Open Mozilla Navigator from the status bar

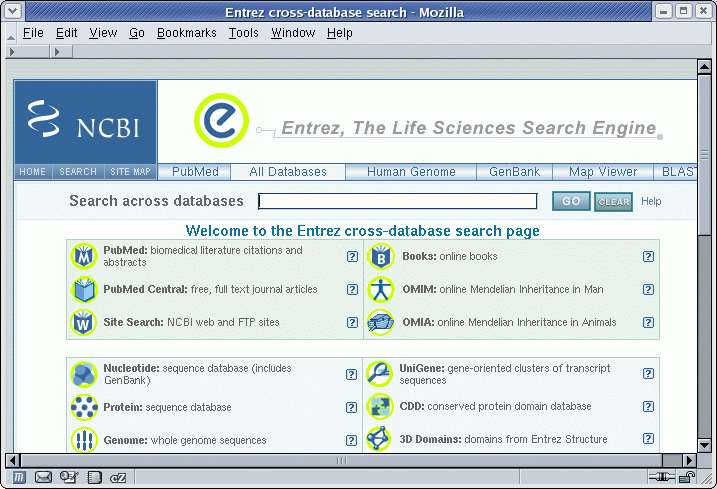18,478
